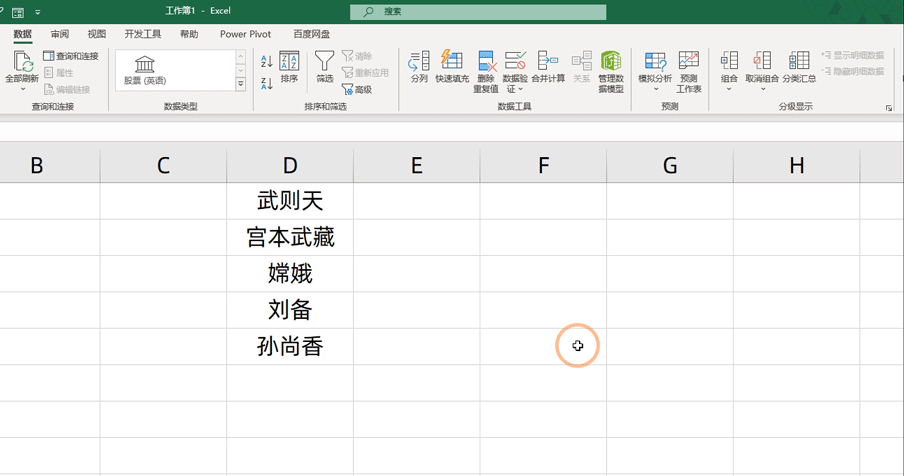Select cell containing 武则天
Viewport: 904px width, 476px height.
coord(290,201)
